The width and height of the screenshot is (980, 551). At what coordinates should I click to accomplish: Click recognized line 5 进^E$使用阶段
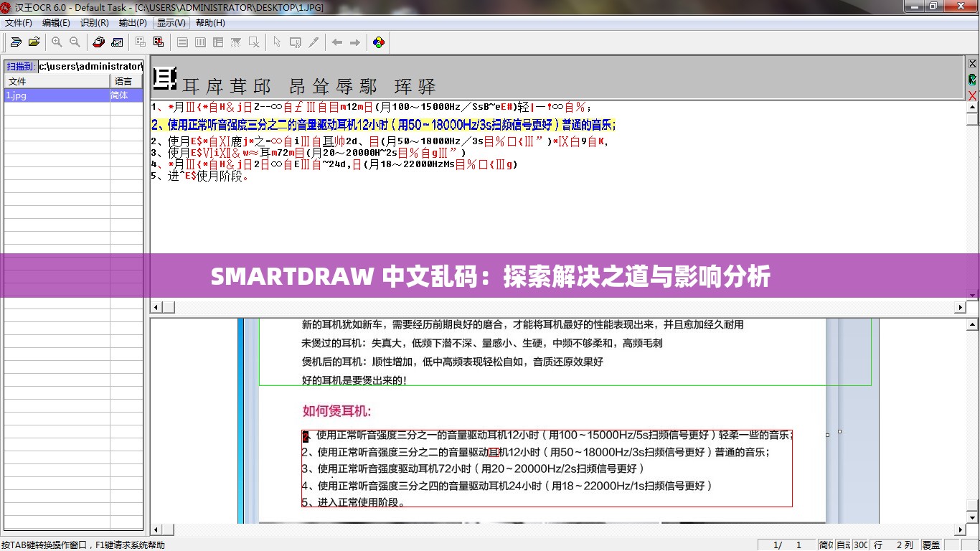point(200,176)
